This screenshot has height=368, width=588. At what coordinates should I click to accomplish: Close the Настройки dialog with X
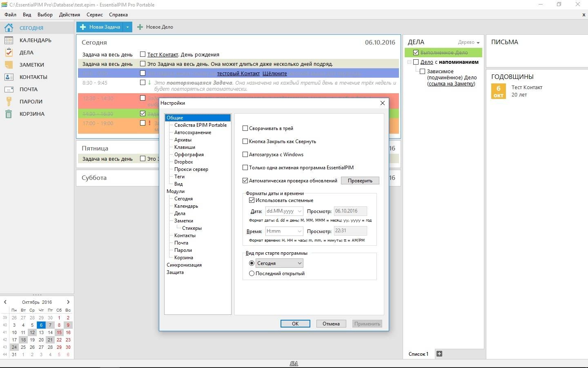pos(383,103)
